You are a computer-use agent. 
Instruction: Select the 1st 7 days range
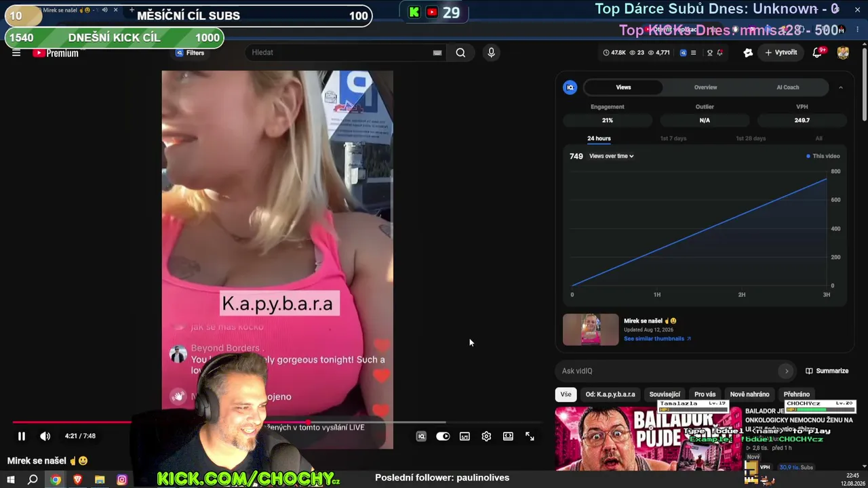click(x=673, y=138)
